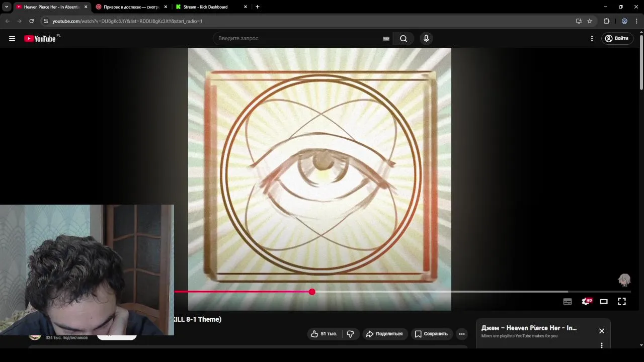Open the on-screen keyboard icon in search box
644x362 pixels.
[x=386, y=38]
